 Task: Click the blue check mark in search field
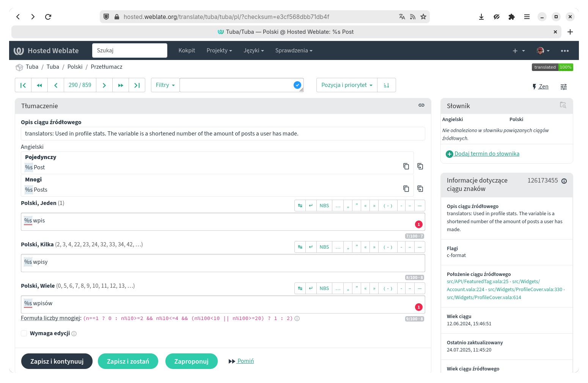[297, 85]
